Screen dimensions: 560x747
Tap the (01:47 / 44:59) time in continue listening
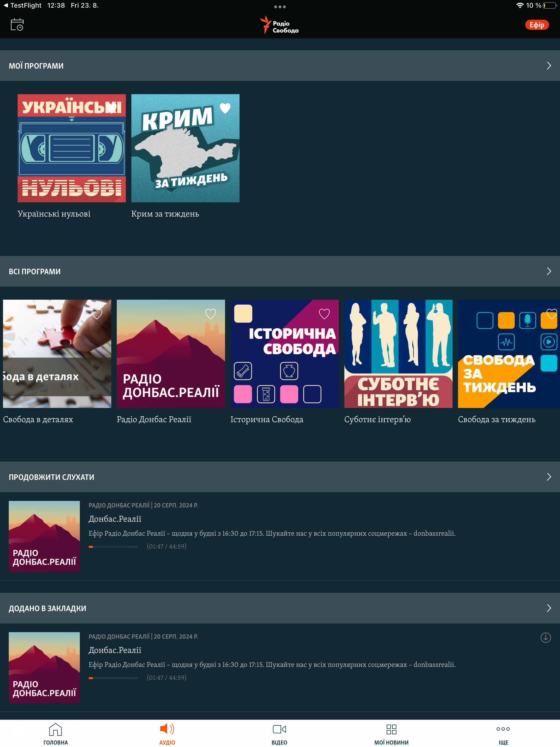click(x=167, y=546)
